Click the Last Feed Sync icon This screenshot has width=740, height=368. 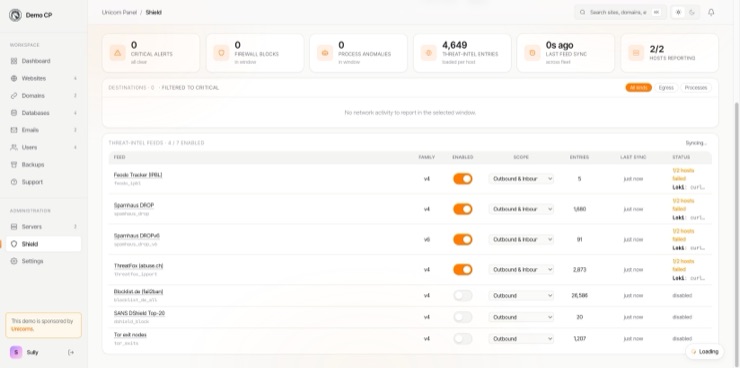click(532, 53)
